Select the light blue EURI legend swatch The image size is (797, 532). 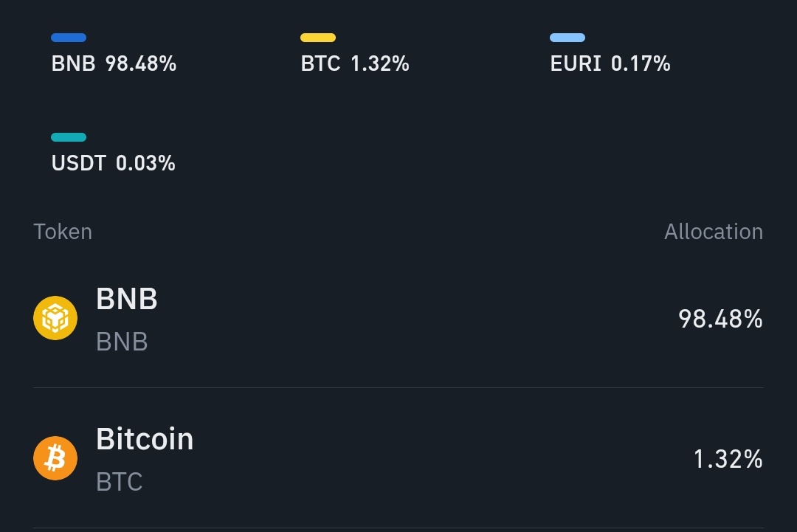pyautogui.click(x=567, y=38)
